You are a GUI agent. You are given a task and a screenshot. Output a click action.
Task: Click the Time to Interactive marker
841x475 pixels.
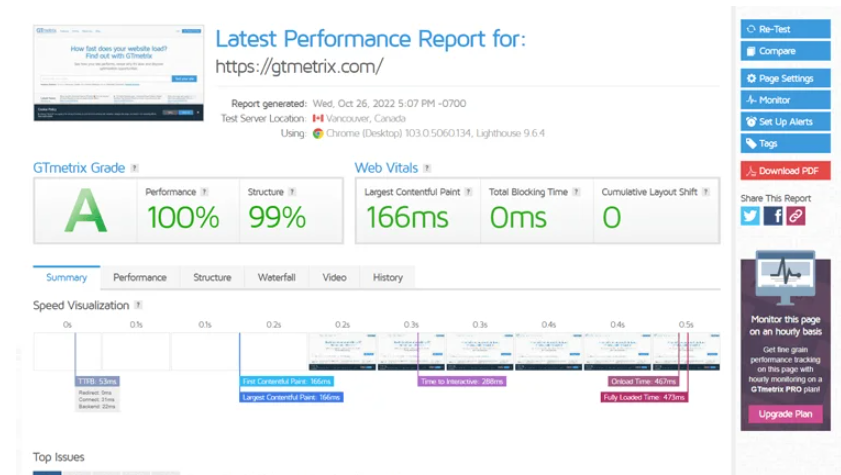(462, 381)
